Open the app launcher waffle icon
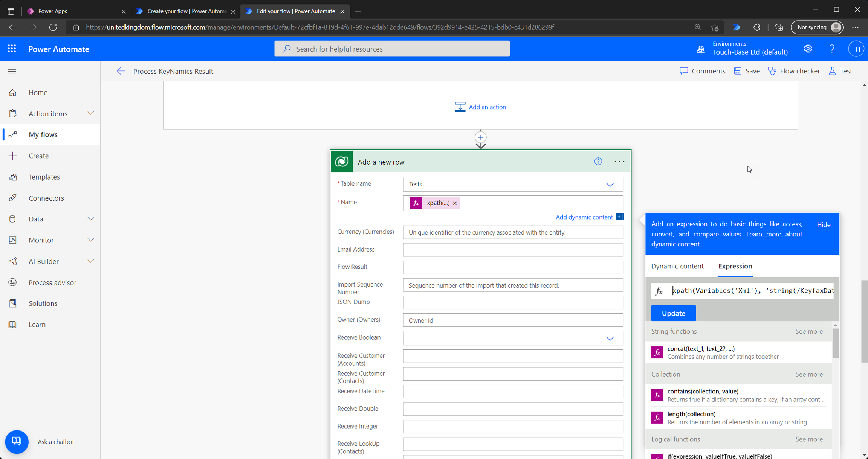The image size is (868, 459). point(12,49)
